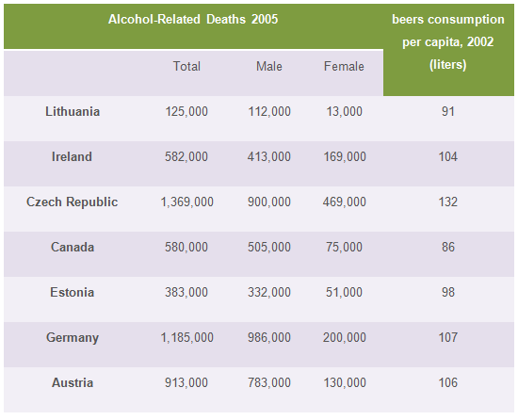
Task: Click the Czech Republic country name
Action: (72, 202)
